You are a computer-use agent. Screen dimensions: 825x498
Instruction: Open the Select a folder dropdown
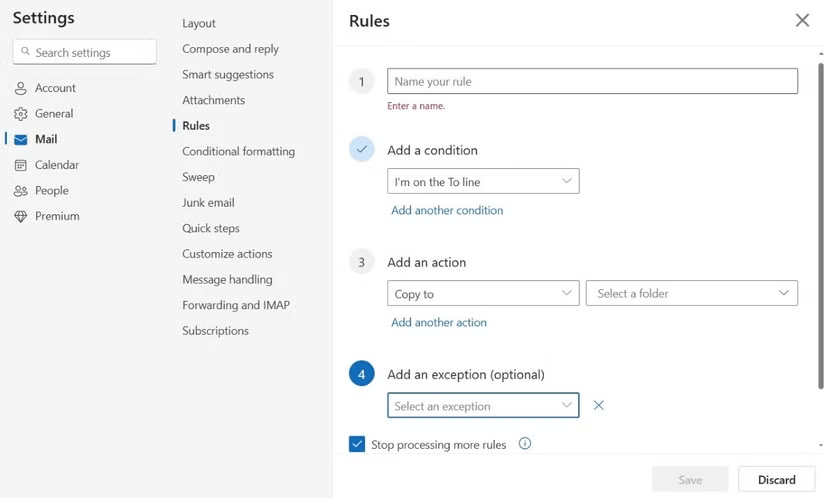click(691, 293)
